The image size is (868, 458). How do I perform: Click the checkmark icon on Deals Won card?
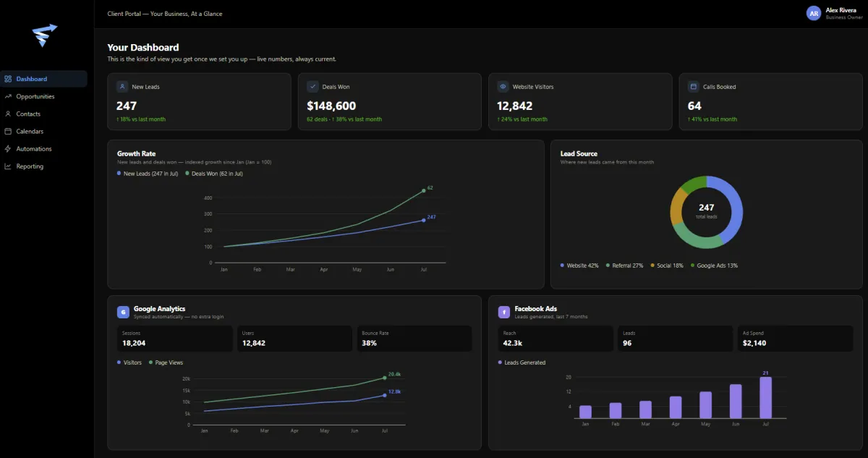[312, 86]
